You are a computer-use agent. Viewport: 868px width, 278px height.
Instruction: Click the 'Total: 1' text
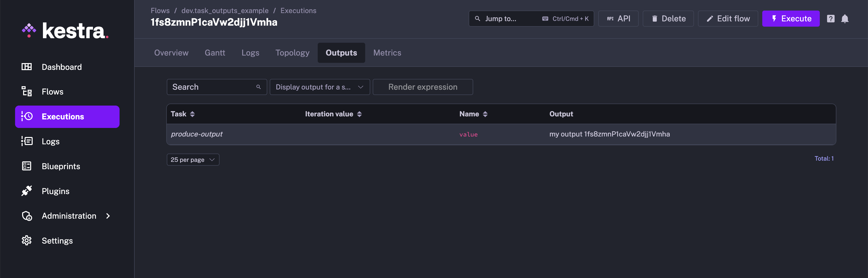coord(824,159)
